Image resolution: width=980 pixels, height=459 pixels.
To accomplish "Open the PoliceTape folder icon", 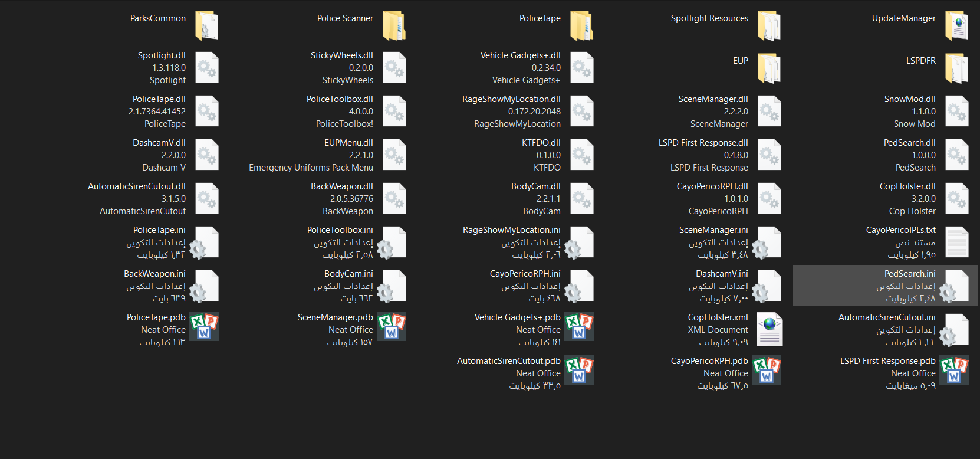I will point(581,25).
